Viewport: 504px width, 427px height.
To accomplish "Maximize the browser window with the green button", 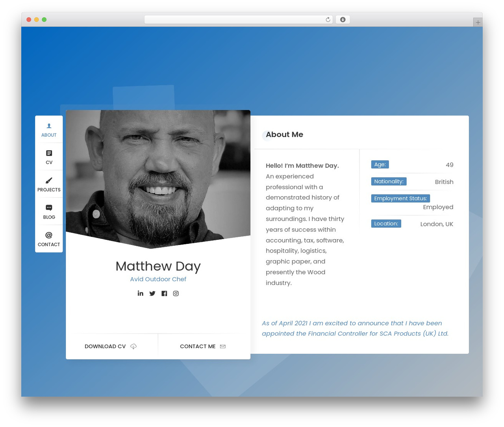I will coord(44,20).
